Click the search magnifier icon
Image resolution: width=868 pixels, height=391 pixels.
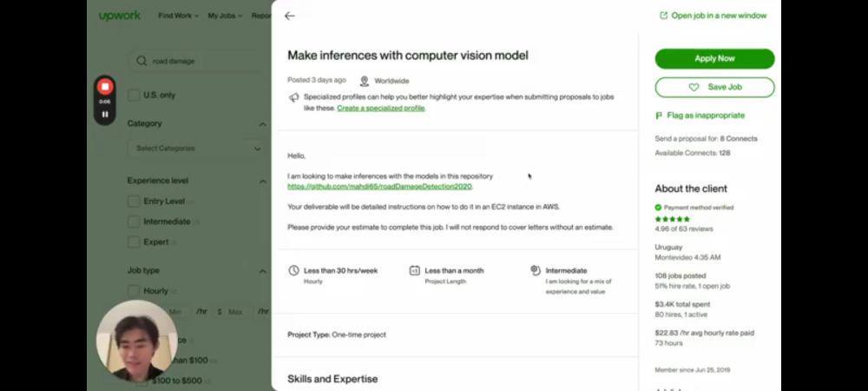pos(141,61)
